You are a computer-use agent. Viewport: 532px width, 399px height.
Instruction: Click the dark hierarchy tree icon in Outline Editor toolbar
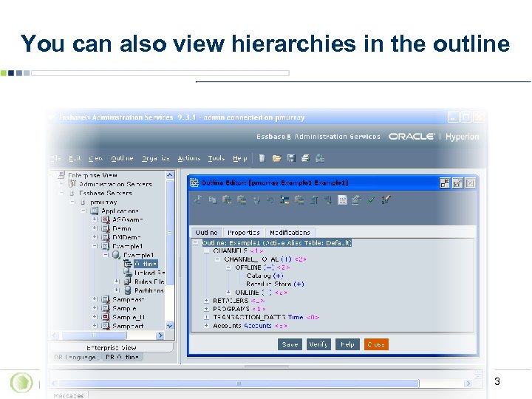coord(284,199)
